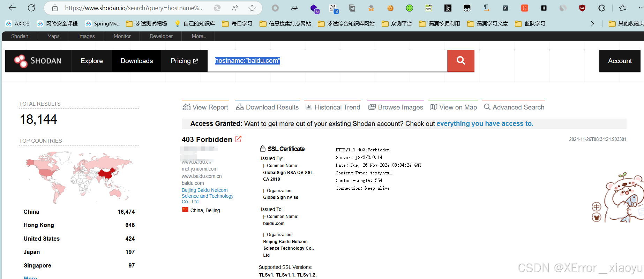The image size is (644, 279).
Task: Click the orange braces extension icon
Action: pos(525,8)
